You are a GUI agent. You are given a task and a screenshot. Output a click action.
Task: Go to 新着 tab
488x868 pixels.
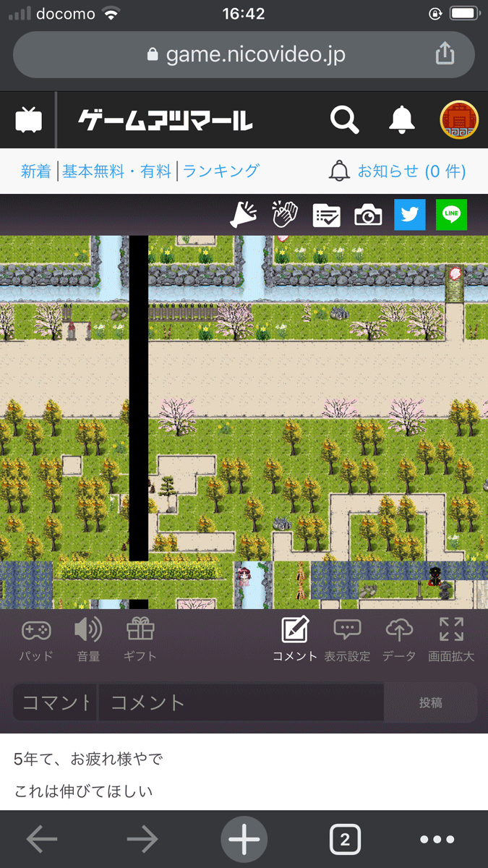[36, 171]
